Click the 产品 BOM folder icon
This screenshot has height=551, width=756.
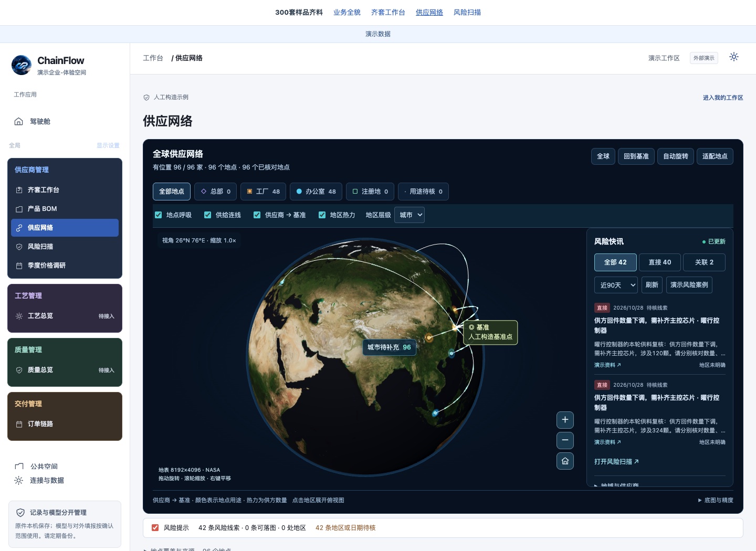[19, 209]
